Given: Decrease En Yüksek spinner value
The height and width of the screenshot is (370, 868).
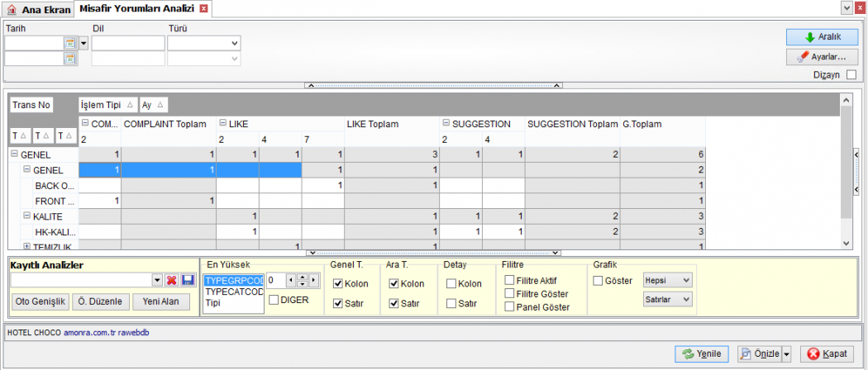Looking at the screenshot, I should (x=303, y=284).
